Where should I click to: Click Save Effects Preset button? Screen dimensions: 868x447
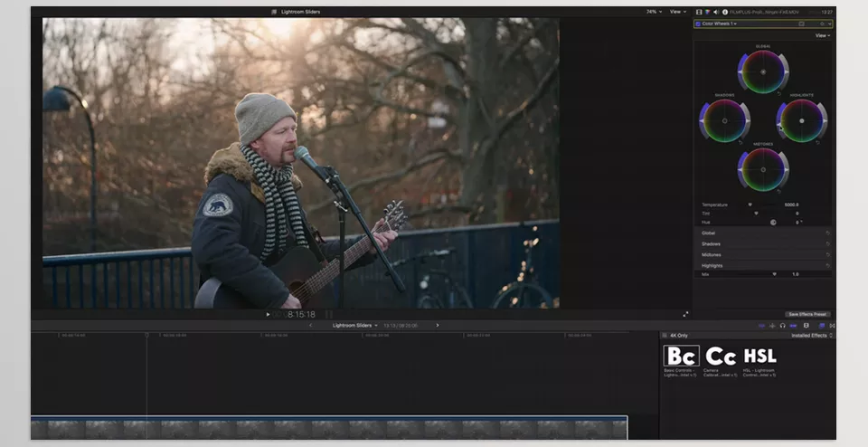click(807, 314)
